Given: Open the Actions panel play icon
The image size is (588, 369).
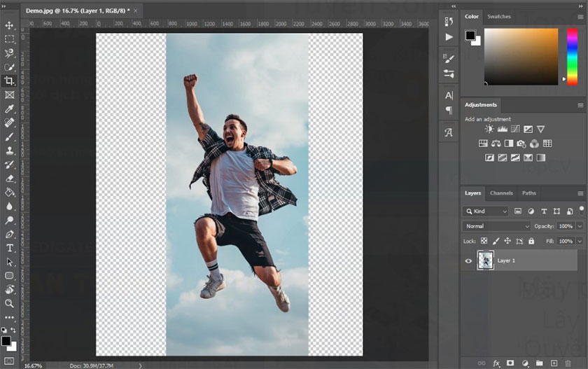Looking at the screenshot, I should click(449, 37).
